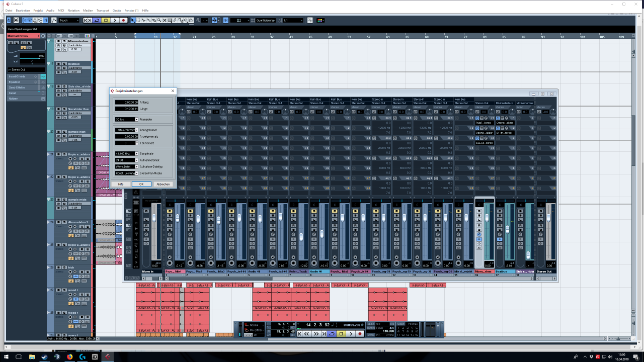Toggle the toolbar Cycle loop button
Image resolution: width=644 pixels, height=362 pixels.
[97, 20]
